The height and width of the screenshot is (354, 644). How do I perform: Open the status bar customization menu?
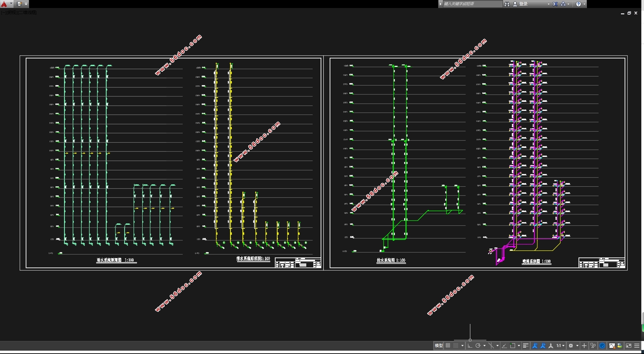coord(637,346)
